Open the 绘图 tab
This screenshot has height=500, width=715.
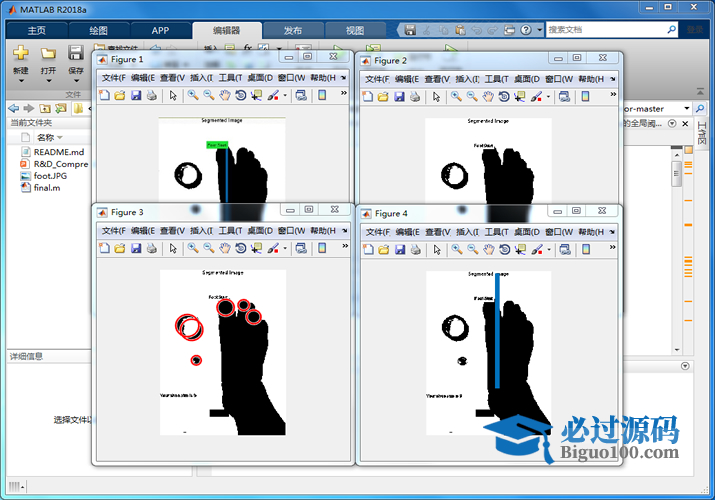[x=98, y=31]
